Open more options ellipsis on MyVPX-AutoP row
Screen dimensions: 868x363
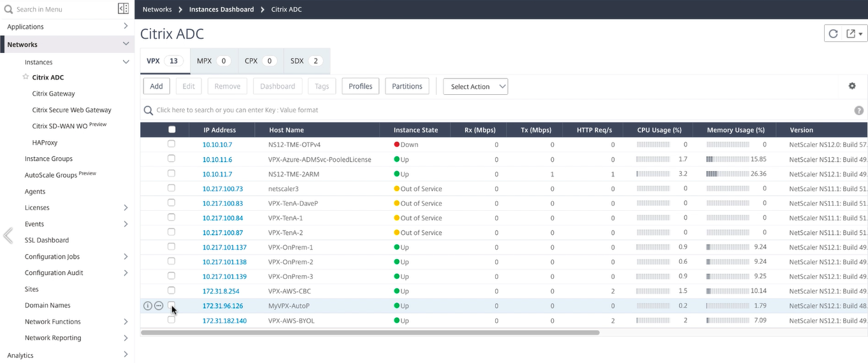[x=159, y=306]
